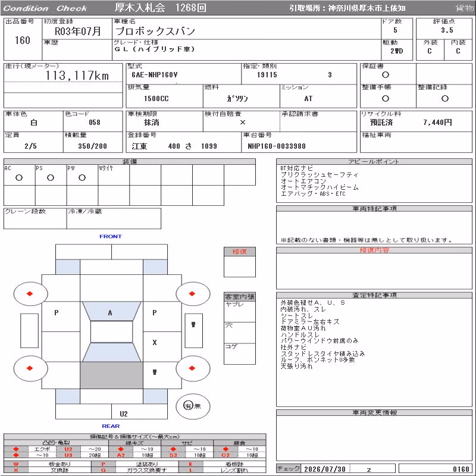Click the × mark under 検付自賠責
476x476 pixels.
243,123
